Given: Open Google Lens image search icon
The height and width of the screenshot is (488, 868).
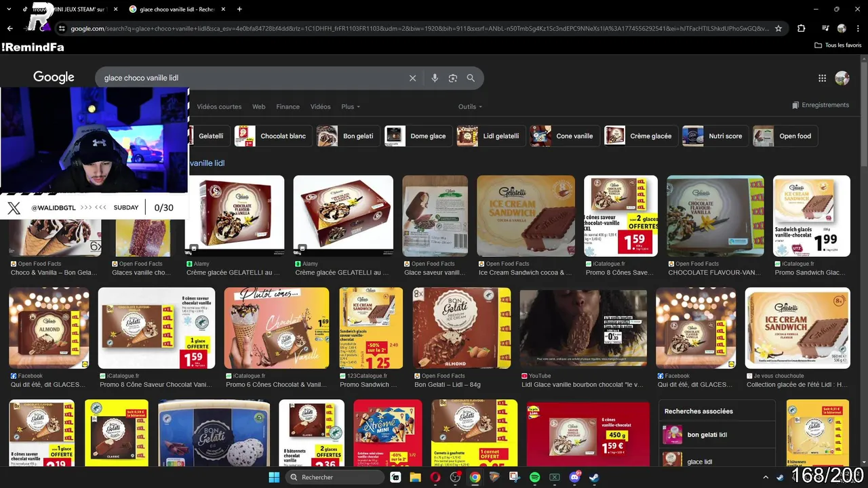Looking at the screenshot, I should (453, 78).
